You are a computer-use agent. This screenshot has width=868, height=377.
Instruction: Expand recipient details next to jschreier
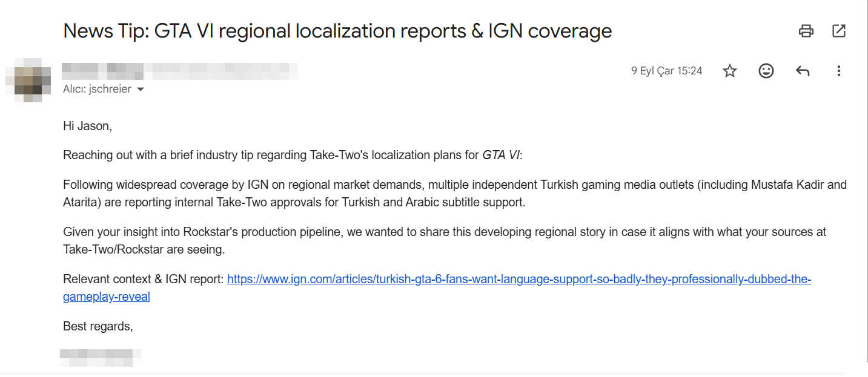tap(141, 90)
